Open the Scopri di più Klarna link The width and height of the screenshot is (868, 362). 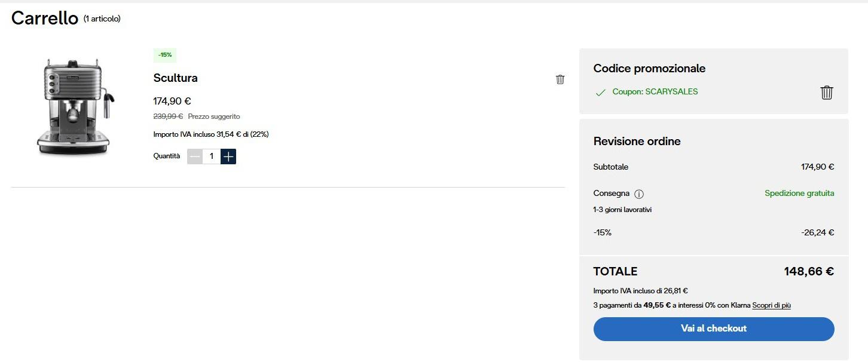[x=771, y=305]
